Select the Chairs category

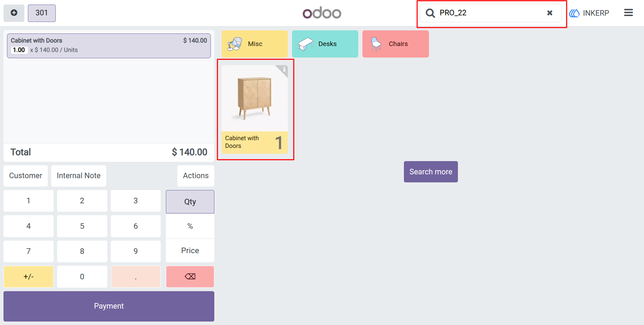point(396,44)
